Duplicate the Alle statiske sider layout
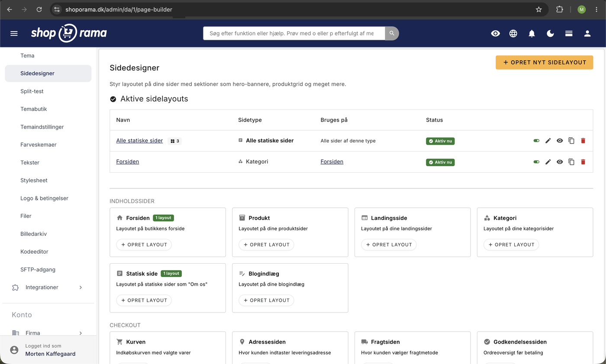 click(571, 141)
